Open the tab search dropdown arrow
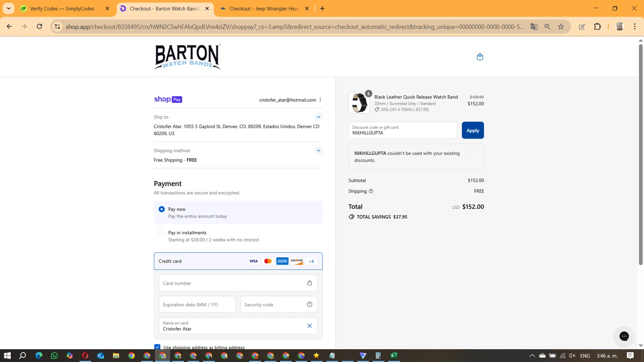This screenshot has height=362, width=644. pyautogui.click(x=9, y=9)
